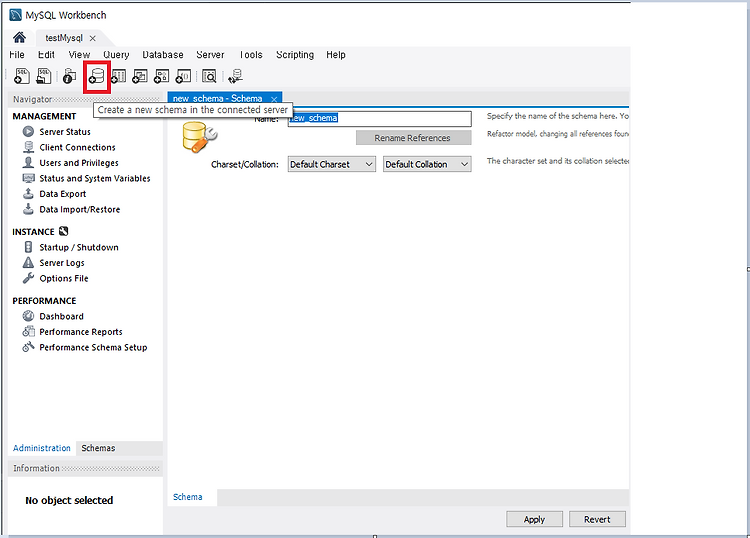Screen dimensions: 750x538
Task: Open the search table data icon
Action: click(x=209, y=76)
